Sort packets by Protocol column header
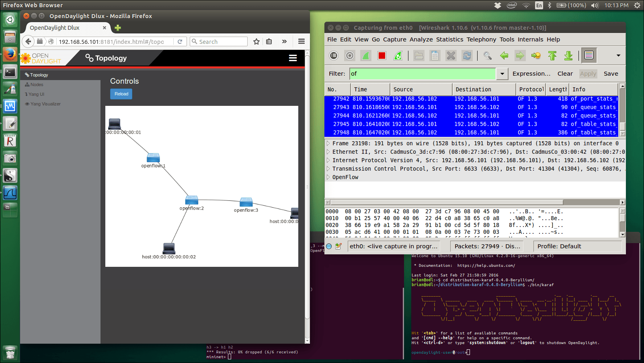The width and height of the screenshot is (644, 363). pyautogui.click(x=531, y=89)
